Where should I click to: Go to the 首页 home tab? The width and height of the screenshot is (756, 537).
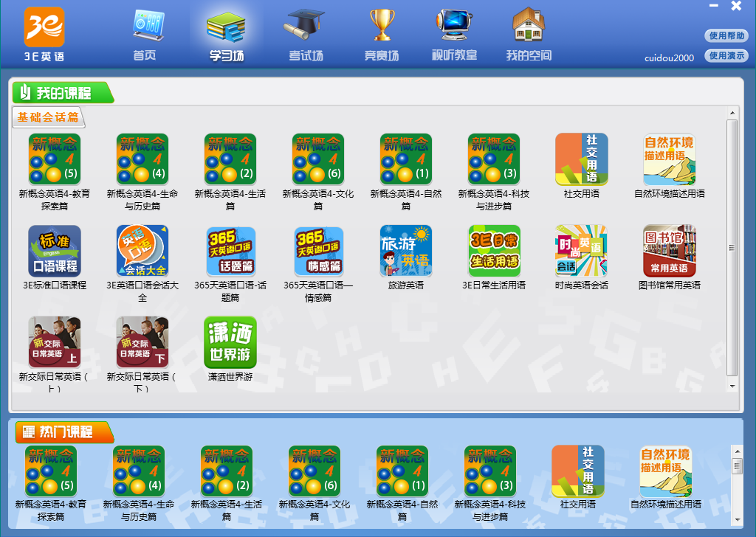coord(145,35)
